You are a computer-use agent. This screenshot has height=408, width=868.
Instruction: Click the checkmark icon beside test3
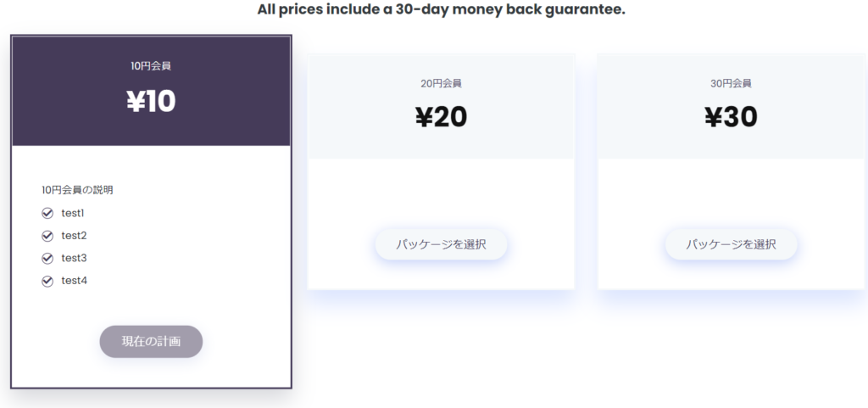point(47,259)
